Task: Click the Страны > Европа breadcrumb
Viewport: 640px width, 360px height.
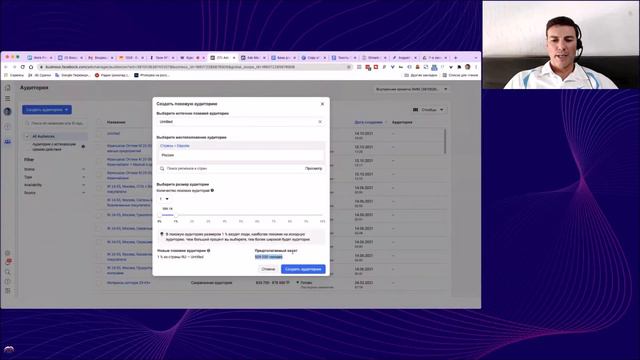Action: tap(175, 146)
